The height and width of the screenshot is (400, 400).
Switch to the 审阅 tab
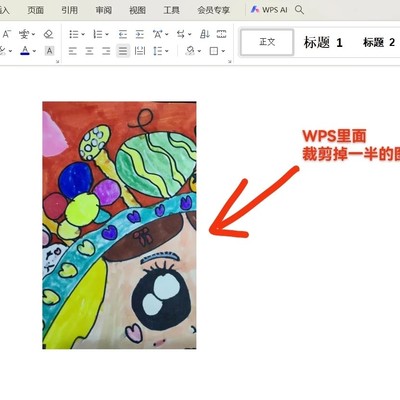point(103,10)
